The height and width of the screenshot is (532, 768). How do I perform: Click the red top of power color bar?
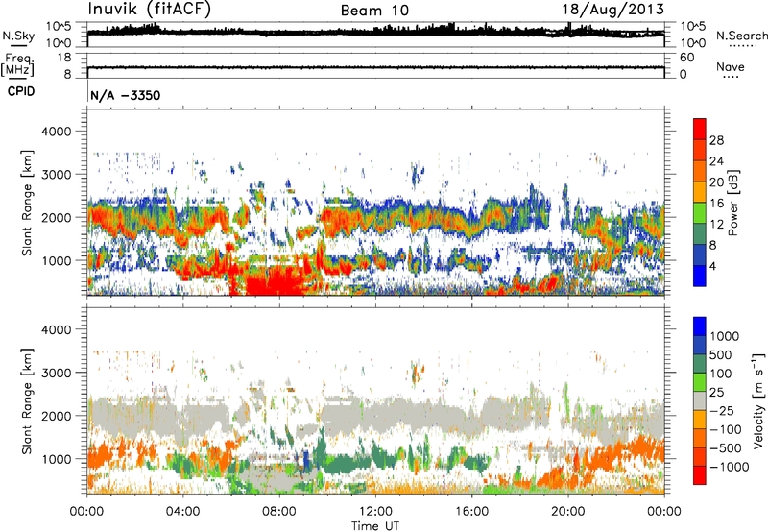700,129
